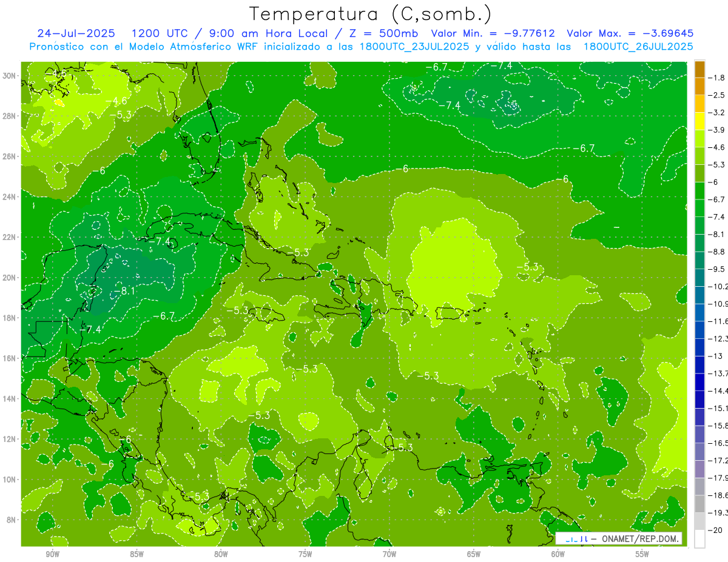Click the -9.5 colorbar scale label
Image resolution: width=728 pixels, height=562 pixels.
[x=717, y=269]
